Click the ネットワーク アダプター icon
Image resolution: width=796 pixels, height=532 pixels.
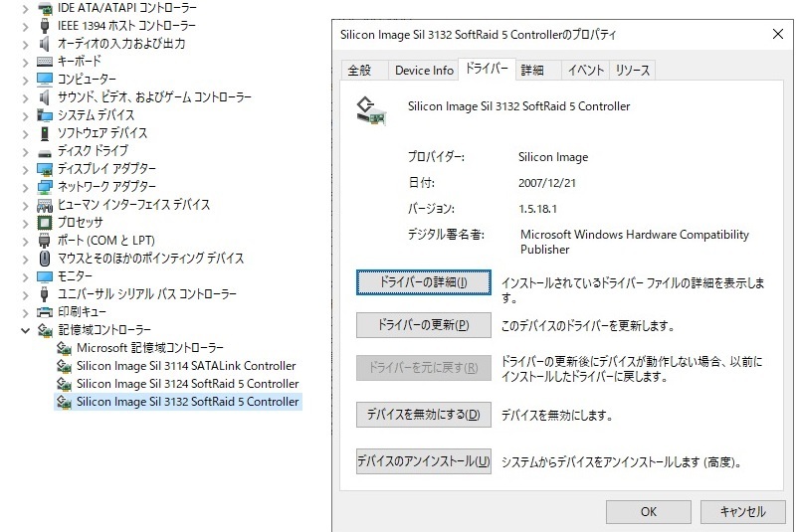[x=45, y=187]
